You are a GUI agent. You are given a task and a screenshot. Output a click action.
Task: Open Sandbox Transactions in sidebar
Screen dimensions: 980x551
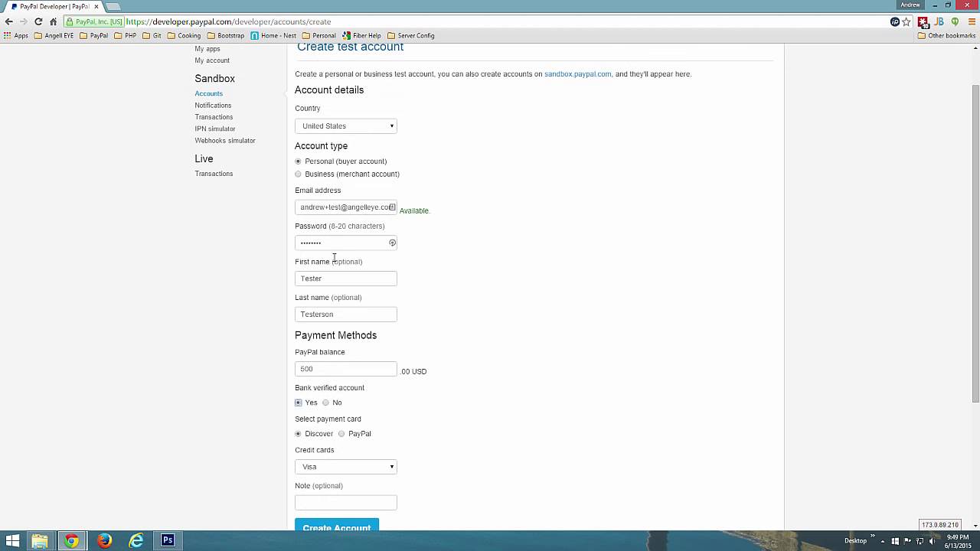coord(214,117)
